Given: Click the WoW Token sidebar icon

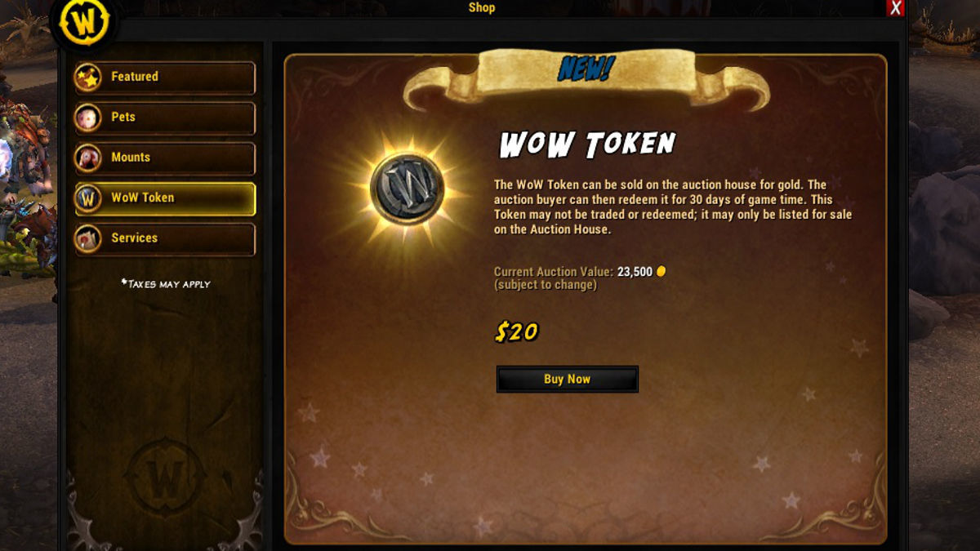Looking at the screenshot, I should click(87, 198).
